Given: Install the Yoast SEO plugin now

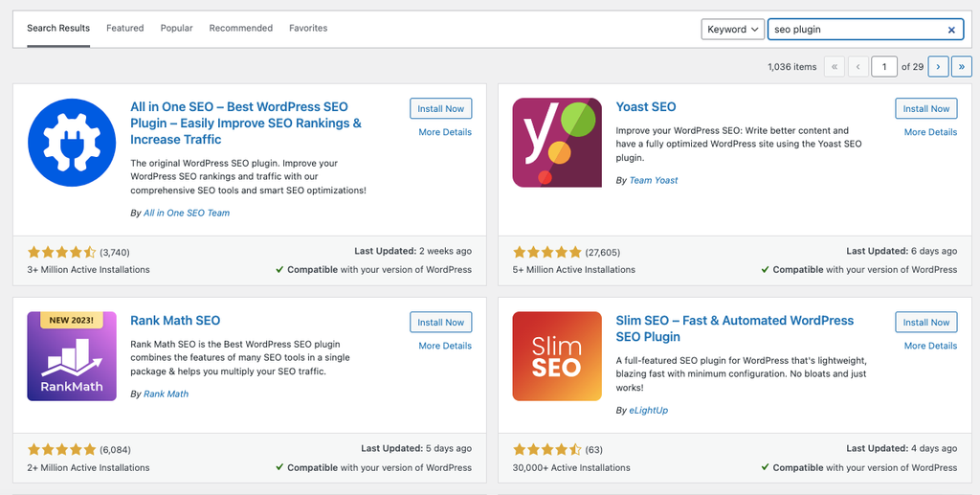Looking at the screenshot, I should coord(926,108).
